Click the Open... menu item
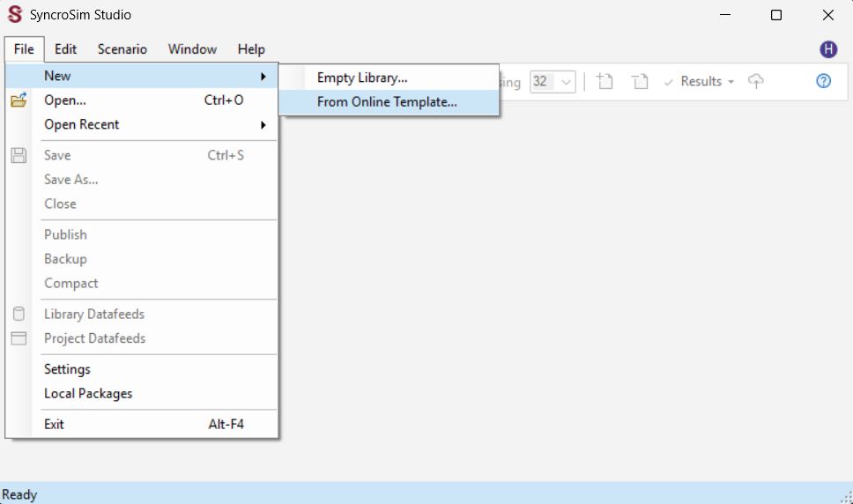853x504 pixels. click(65, 100)
